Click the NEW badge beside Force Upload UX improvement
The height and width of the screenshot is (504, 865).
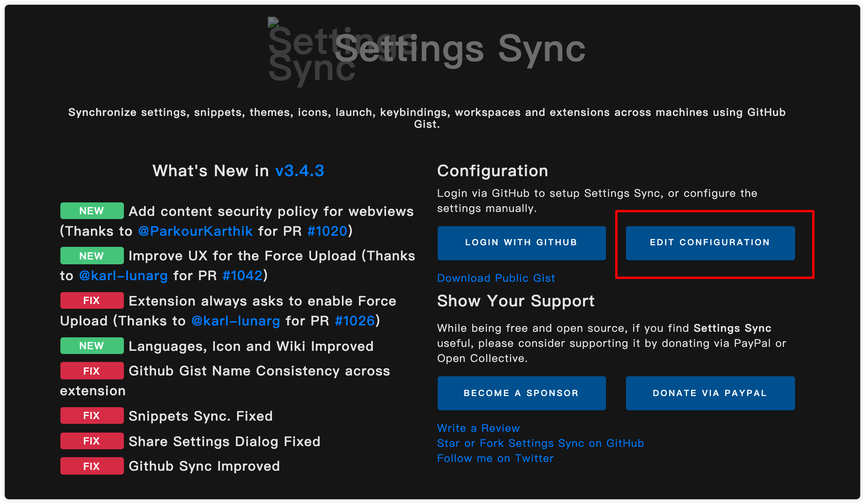[92, 256]
